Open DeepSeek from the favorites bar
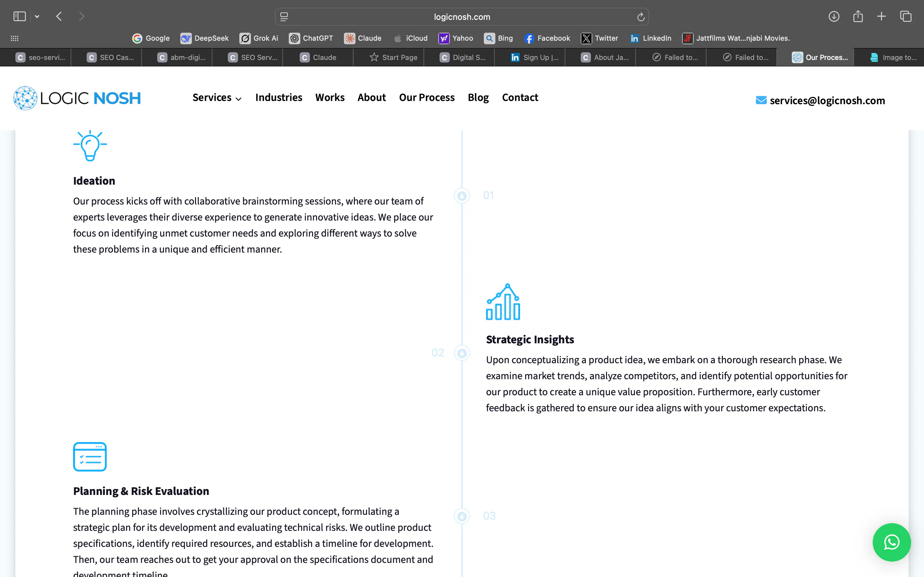The height and width of the screenshot is (577, 924). pyautogui.click(x=205, y=38)
